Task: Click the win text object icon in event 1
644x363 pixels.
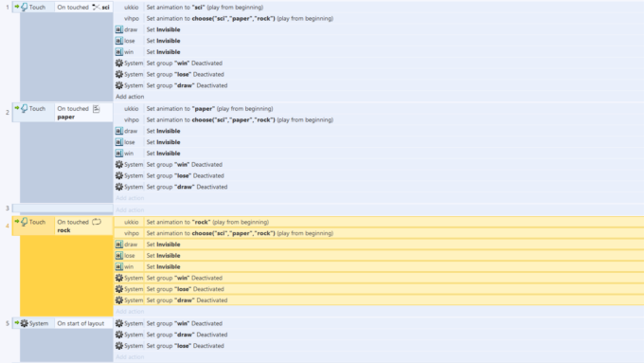Action: (x=118, y=52)
